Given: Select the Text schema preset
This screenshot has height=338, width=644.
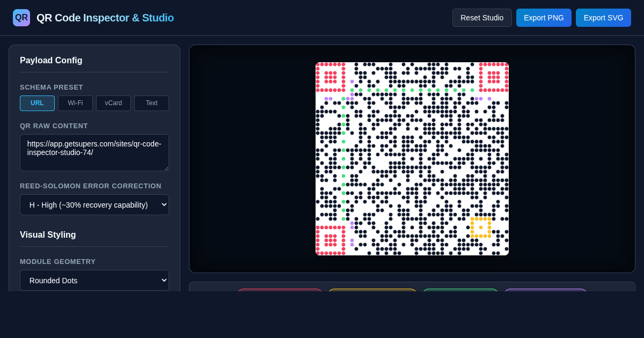Looking at the screenshot, I should pos(151,103).
